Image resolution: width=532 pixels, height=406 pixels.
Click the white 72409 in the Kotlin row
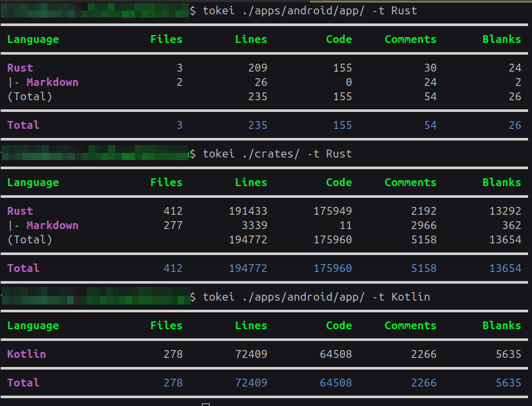pos(251,354)
